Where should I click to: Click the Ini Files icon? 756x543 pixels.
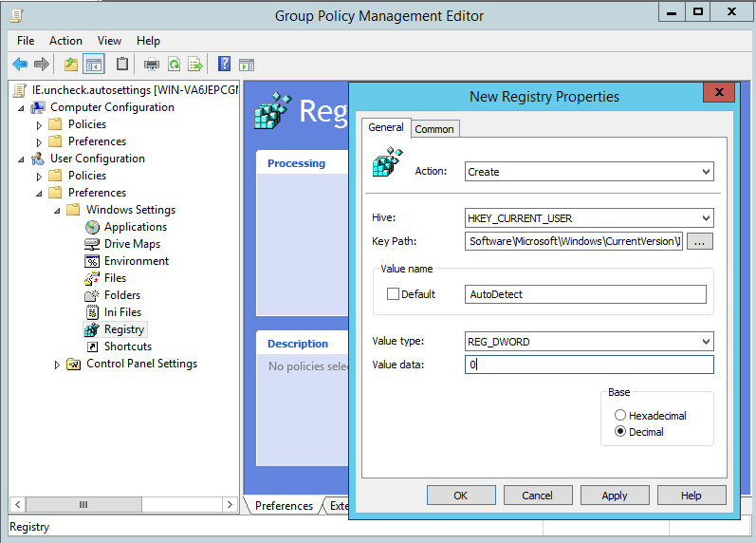[x=92, y=312]
